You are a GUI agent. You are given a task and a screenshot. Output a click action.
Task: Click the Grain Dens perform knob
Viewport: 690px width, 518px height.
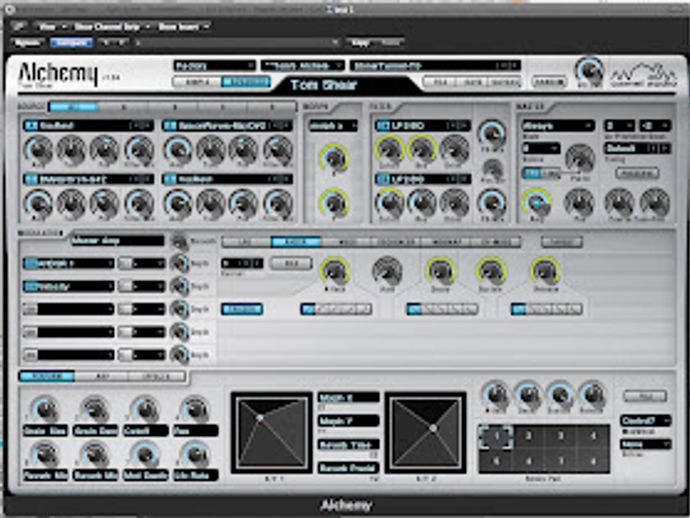click(x=95, y=410)
